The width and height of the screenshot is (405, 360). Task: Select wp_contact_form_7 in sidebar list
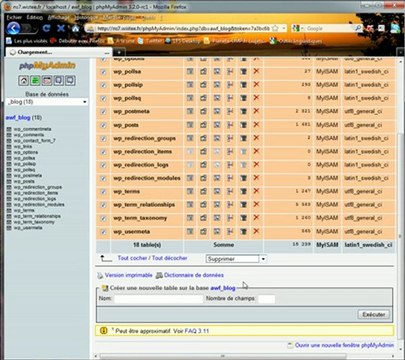35,141
